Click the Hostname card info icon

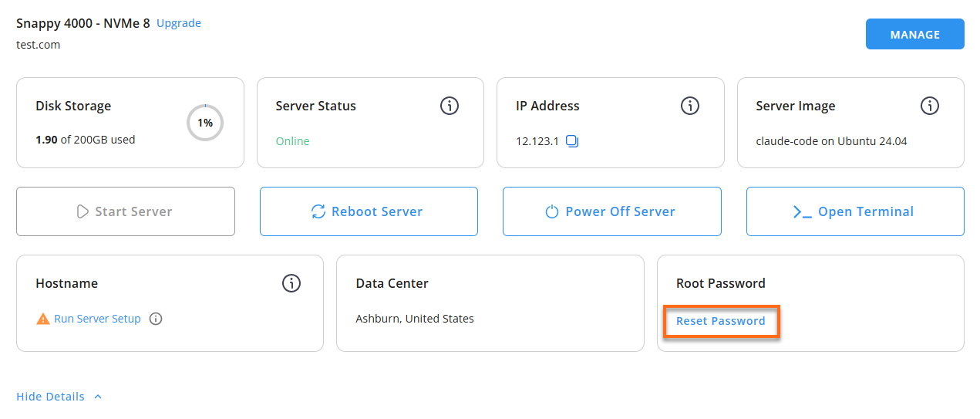[x=291, y=283]
